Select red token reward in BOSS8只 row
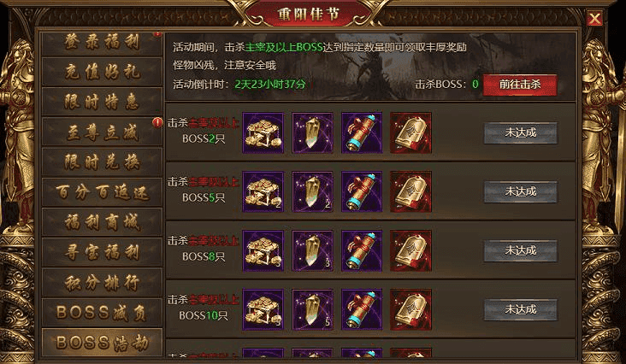The image size is (626, 364). [410, 250]
